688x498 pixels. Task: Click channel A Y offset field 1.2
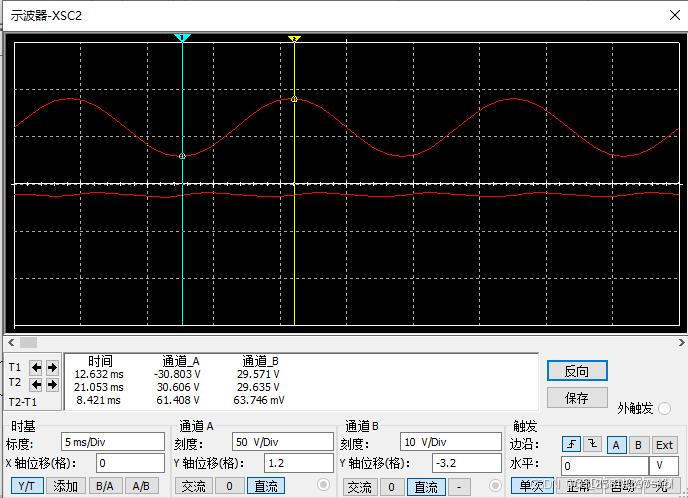pos(299,463)
